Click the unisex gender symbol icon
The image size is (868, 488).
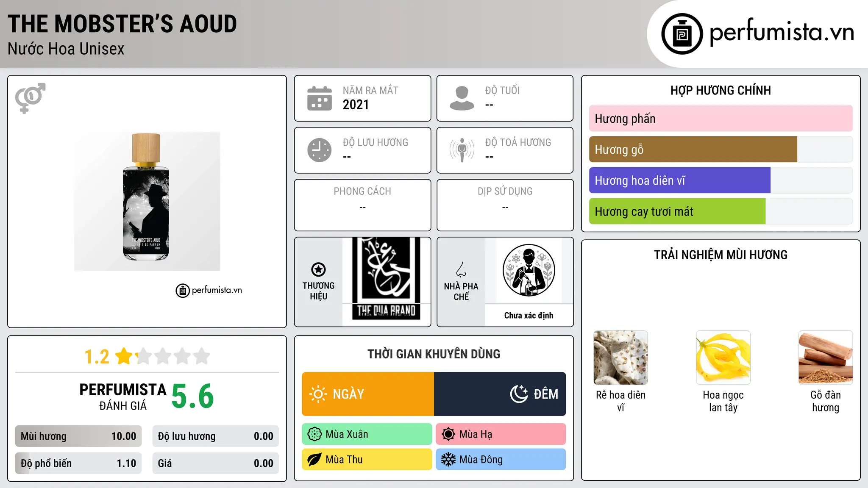(30, 98)
